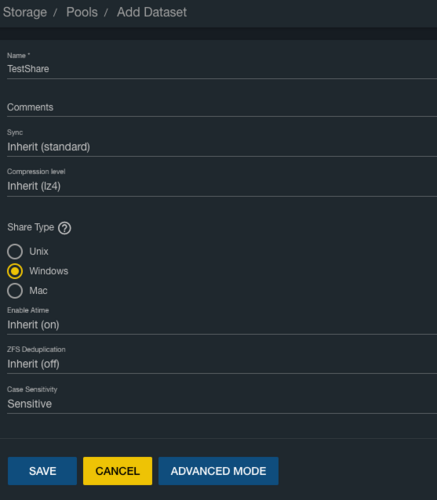This screenshot has width=437, height=500.
Task: Click the Unix radio label text
Action: pyautogui.click(x=39, y=251)
